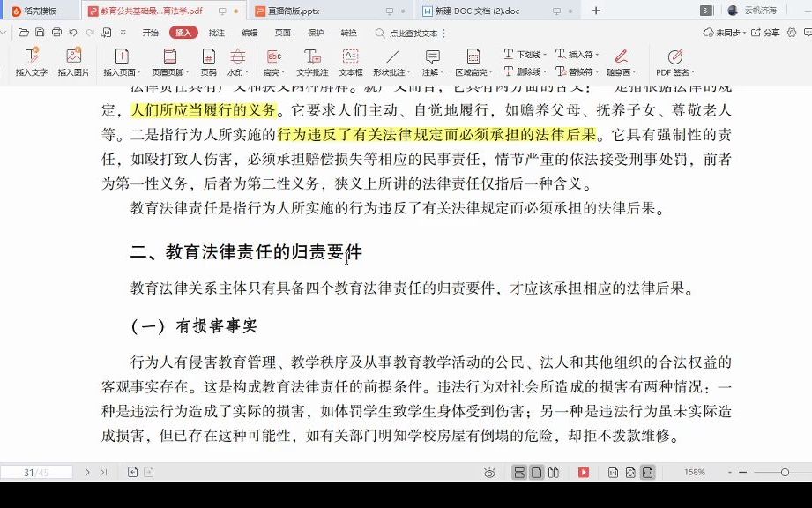This screenshot has height=508, width=812.
Task: Toggle single-page view mode
Action: (536, 472)
